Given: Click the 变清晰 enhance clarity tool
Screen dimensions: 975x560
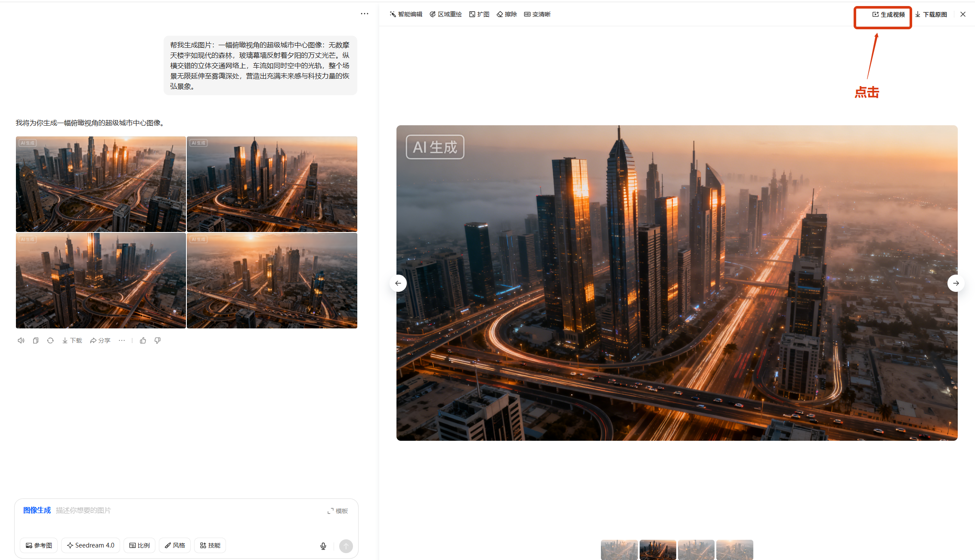Looking at the screenshot, I should tap(537, 14).
